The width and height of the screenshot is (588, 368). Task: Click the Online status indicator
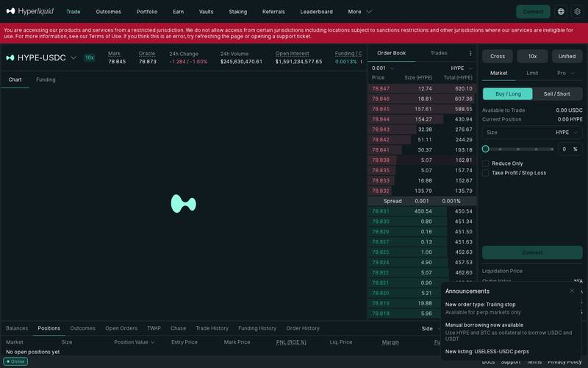click(15, 361)
